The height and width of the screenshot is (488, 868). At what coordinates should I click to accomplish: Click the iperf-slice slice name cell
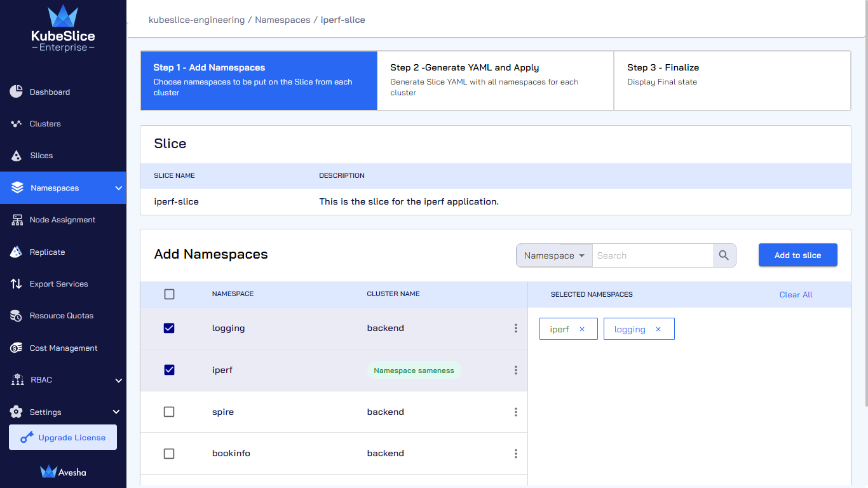(x=177, y=201)
